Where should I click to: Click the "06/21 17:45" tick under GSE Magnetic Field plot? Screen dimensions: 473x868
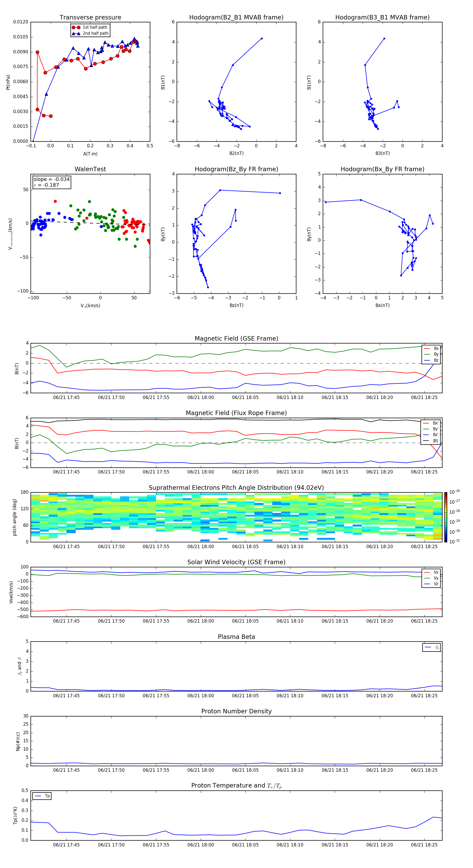[66, 397]
